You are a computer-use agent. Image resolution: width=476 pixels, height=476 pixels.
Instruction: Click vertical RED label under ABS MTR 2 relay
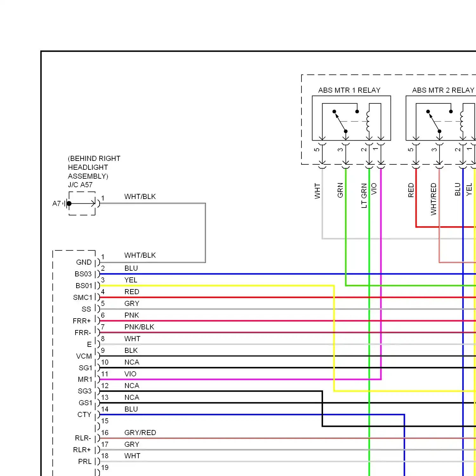point(411,190)
